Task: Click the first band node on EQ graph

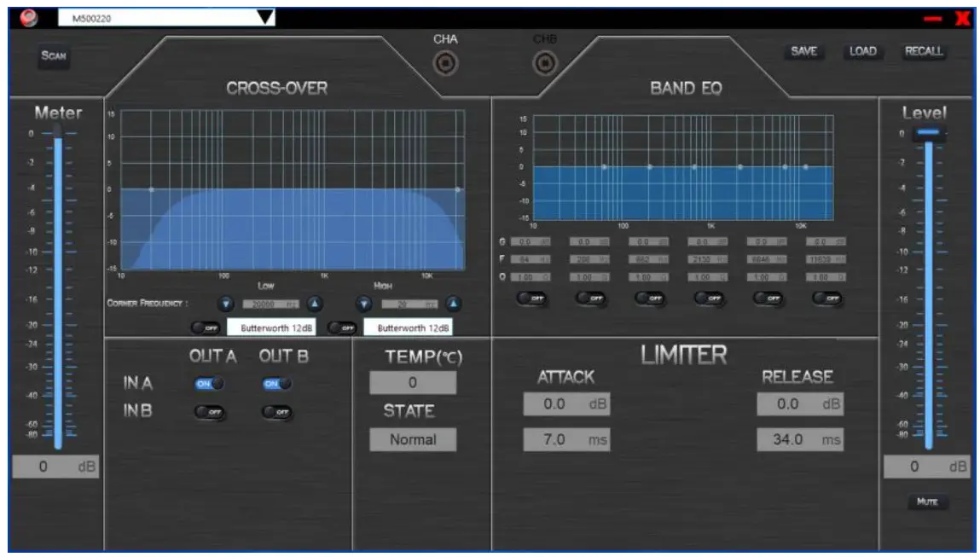Action: coord(605,167)
